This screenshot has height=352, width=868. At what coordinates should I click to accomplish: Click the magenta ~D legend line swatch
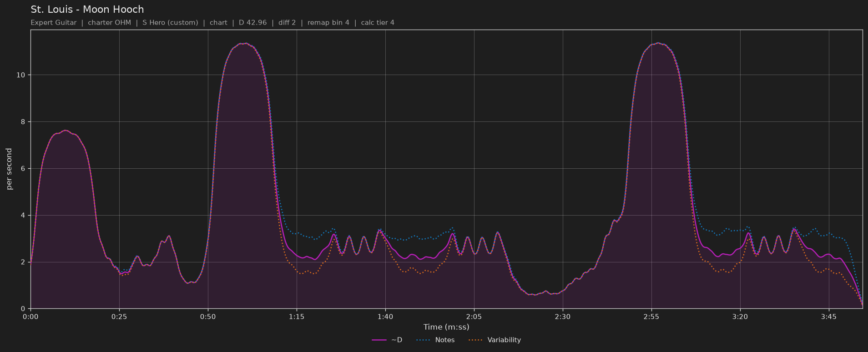click(379, 340)
